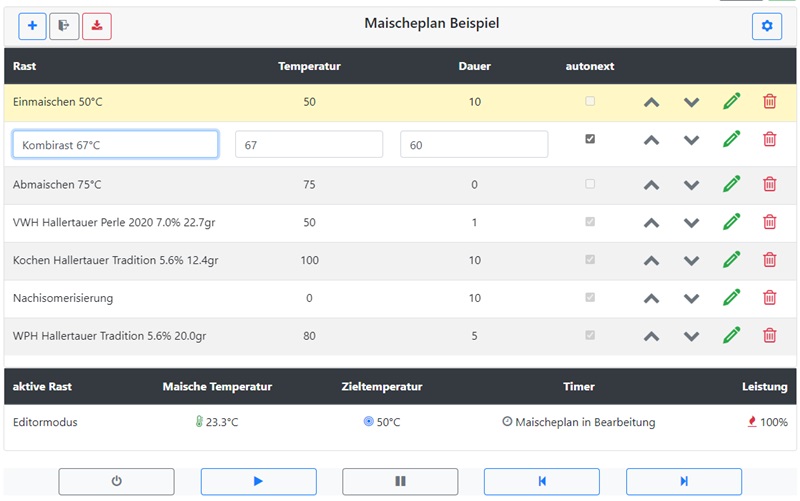Click the red download icon button
800x501 pixels.
click(97, 26)
